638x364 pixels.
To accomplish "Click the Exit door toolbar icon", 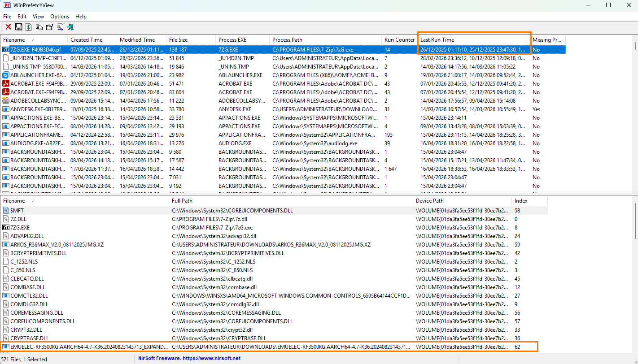I will point(70,27).
